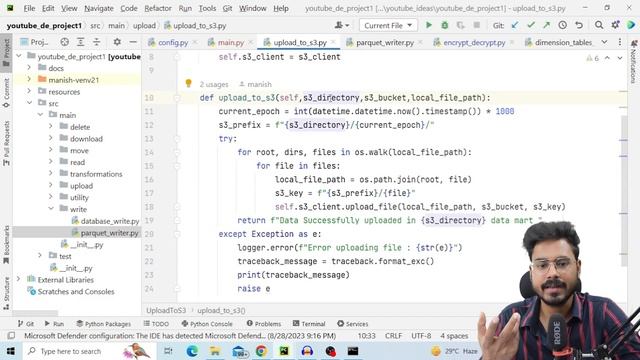Click the select opened file target icon
Image resolution: width=640 pixels, height=360 pixels.
click(64, 42)
